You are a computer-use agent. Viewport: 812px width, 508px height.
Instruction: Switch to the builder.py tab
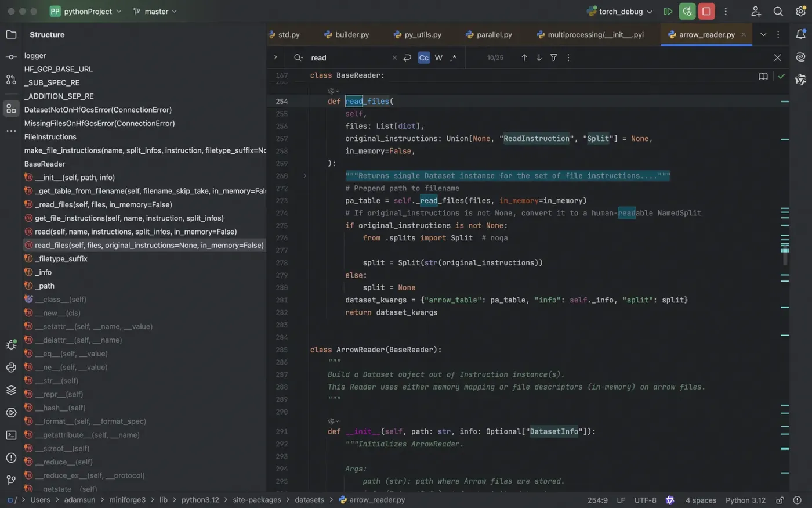click(x=347, y=34)
